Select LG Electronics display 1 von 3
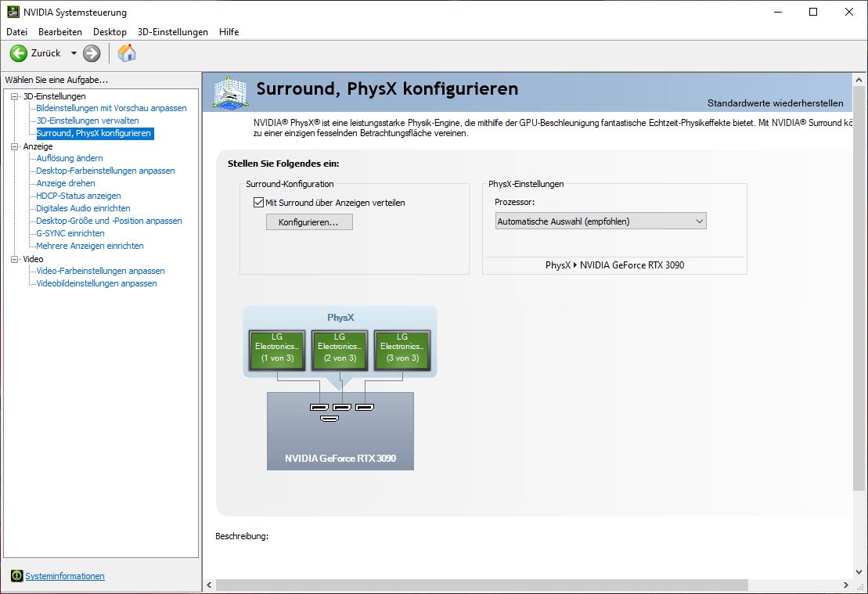The height and width of the screenshot is (594, 868). [277, 350]
